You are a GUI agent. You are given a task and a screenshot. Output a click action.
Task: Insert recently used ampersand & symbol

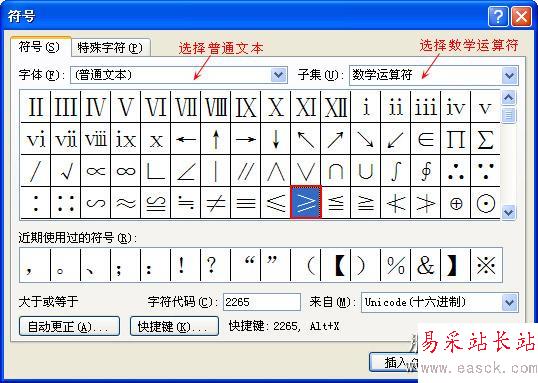tap(426, 265)
